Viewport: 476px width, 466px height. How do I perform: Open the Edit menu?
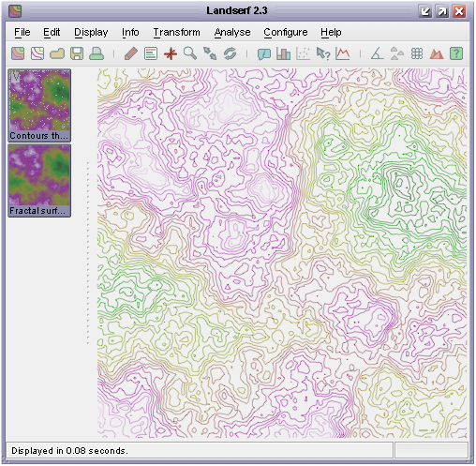point(52,32)
